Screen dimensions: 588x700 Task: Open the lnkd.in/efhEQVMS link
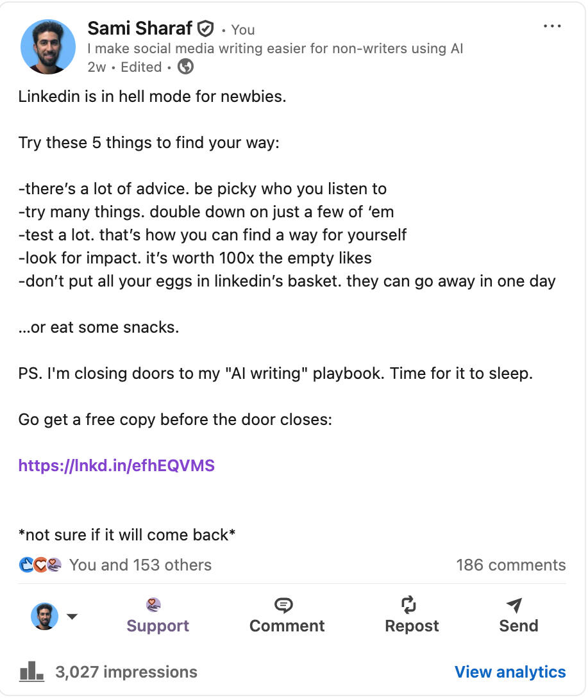pyautogui.click(x=116, y=465)
